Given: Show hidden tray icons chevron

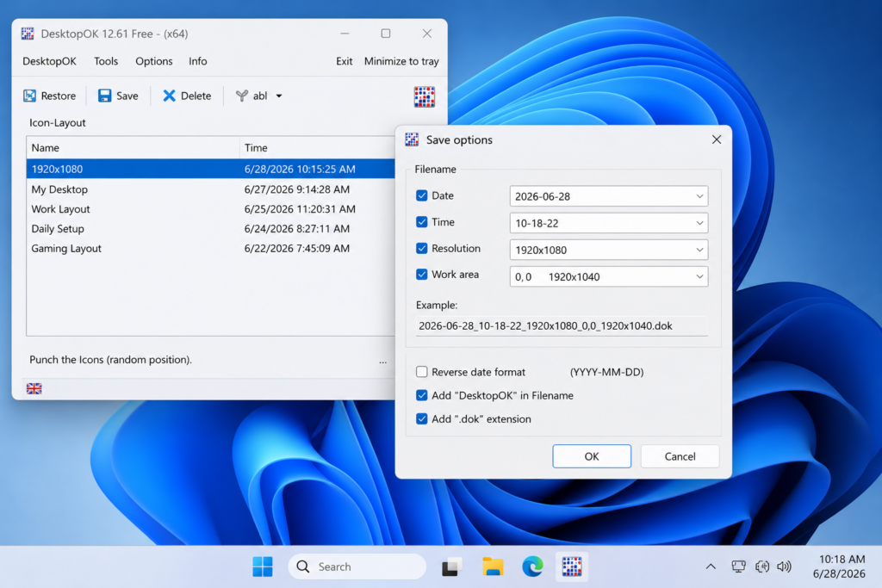Looking at the screenshot, I should [711, 566].
